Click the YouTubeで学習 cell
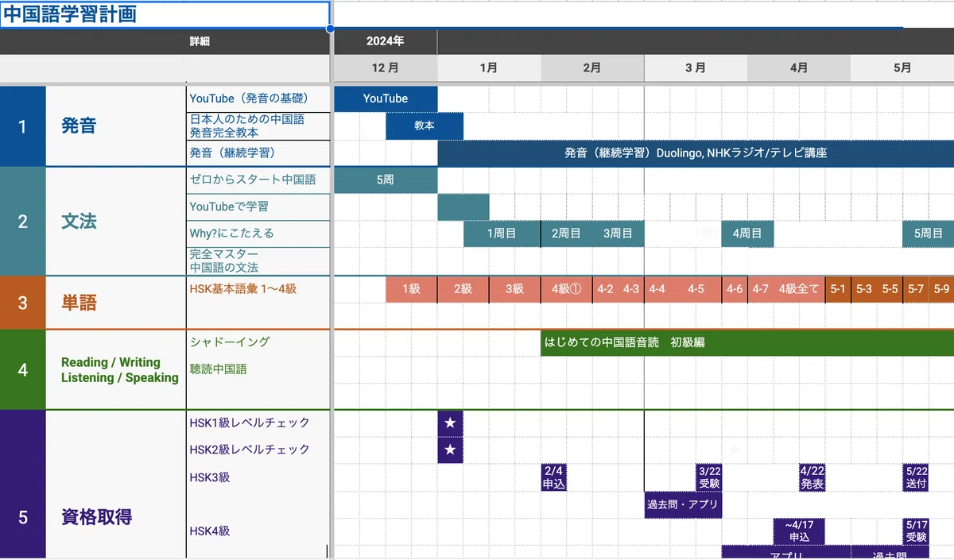 [x=258, y=207]
